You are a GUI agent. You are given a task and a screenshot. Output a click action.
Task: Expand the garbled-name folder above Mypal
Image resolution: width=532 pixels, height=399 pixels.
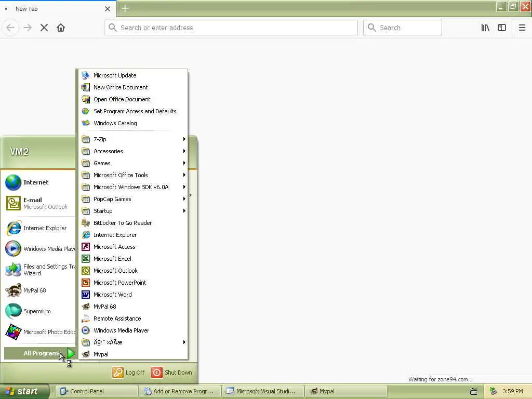click(x=133, y=342)
